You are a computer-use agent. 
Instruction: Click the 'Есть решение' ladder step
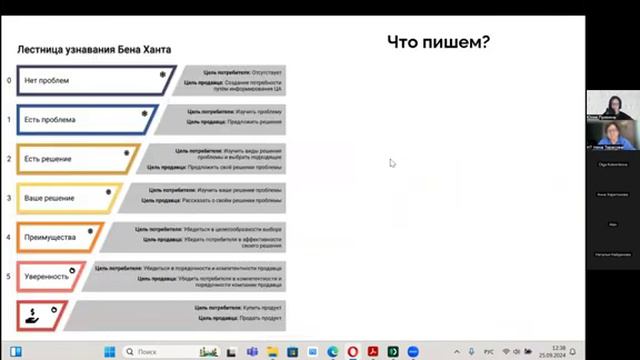[78, 159]
